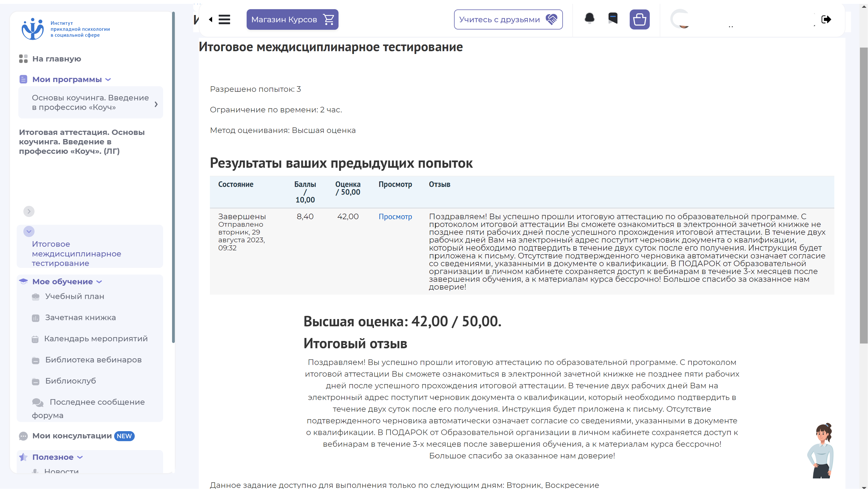Collapse the Итоговое тестирование section chevron
This screenshot has height=489, width=868.
(29, 231)
